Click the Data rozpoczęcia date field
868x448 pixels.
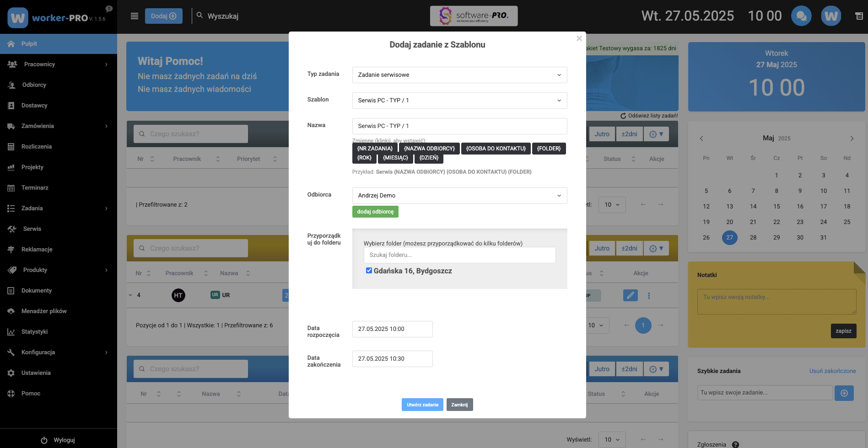coord(392,329)
